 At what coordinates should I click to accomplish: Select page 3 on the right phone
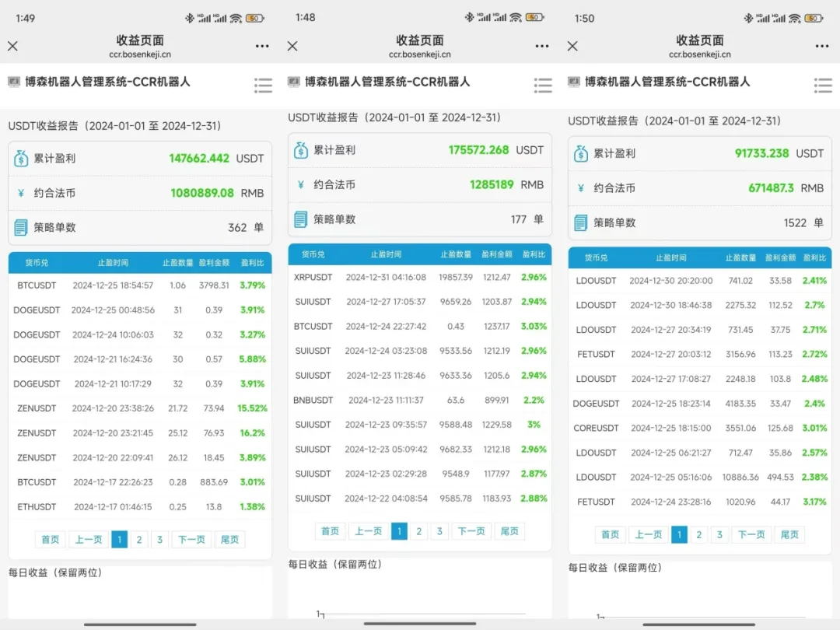tap(719, 534)
